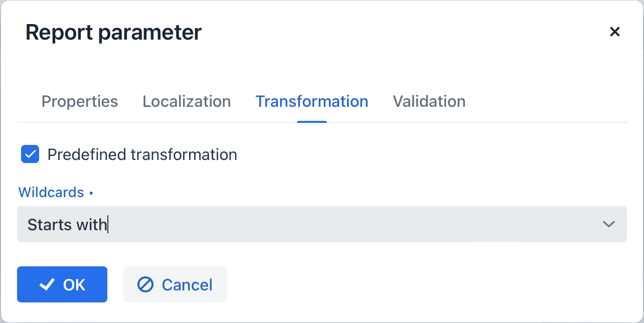
Task: Click the Starts with text in combo box
Action: pos(67,224)
